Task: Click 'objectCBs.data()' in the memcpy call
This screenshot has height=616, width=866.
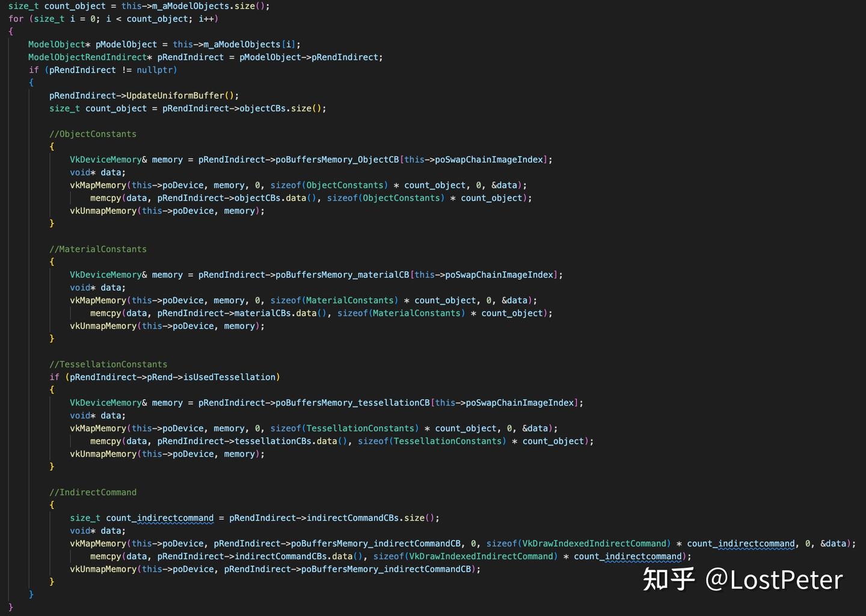Action: 275,198
